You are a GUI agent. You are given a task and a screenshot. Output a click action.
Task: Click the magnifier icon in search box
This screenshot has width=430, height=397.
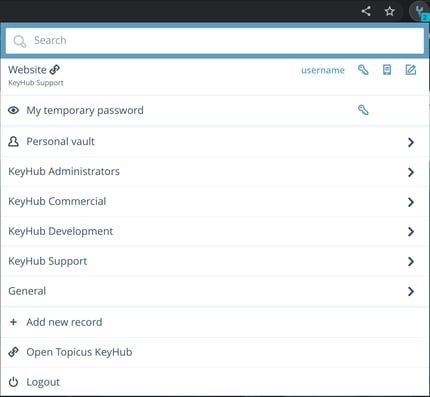coord(19,41)
